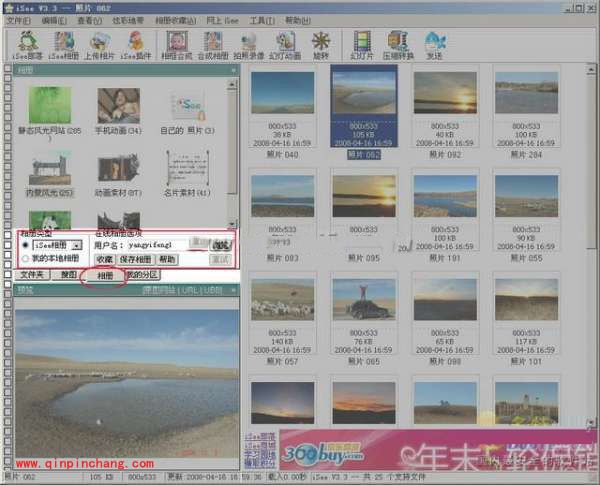Select the iSee相册 radio button
Viewport: 600px width, 485px height.
coord(26,245)
